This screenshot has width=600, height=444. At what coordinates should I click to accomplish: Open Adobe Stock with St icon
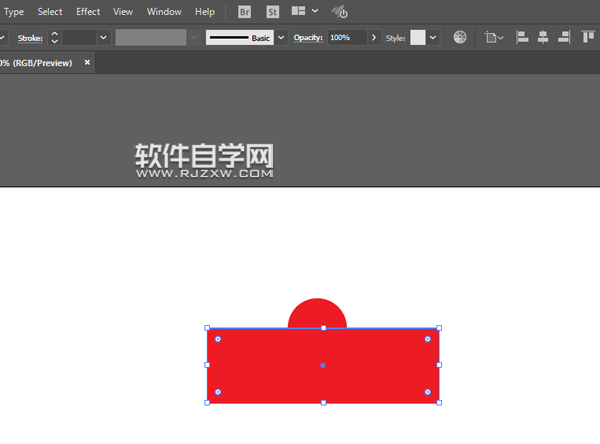(x=272, y=12)
